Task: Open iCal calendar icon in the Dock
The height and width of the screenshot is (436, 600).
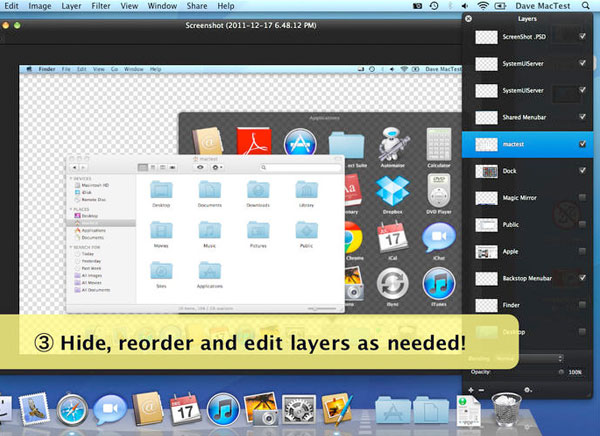Action: pyautogui.click(x=185, y=409)
